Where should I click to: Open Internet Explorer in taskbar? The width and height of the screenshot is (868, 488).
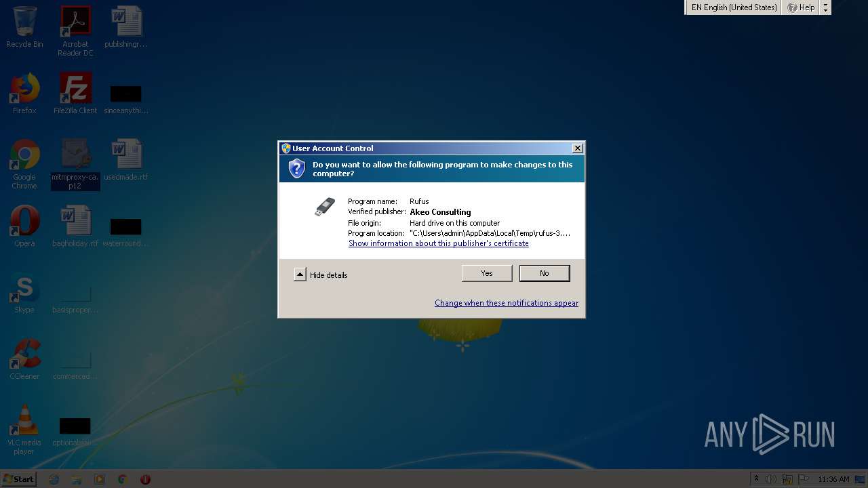(x=54, y=479)
